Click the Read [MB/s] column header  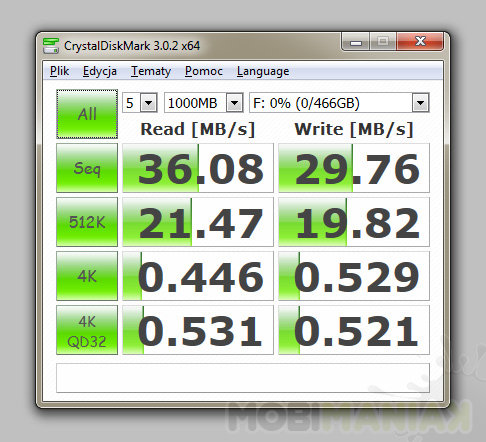pos(198,129)
